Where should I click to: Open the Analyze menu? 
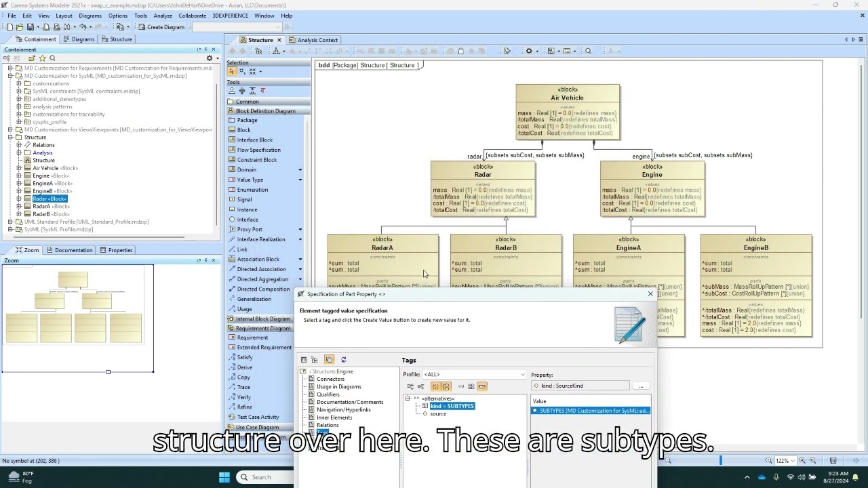(163, 16)
